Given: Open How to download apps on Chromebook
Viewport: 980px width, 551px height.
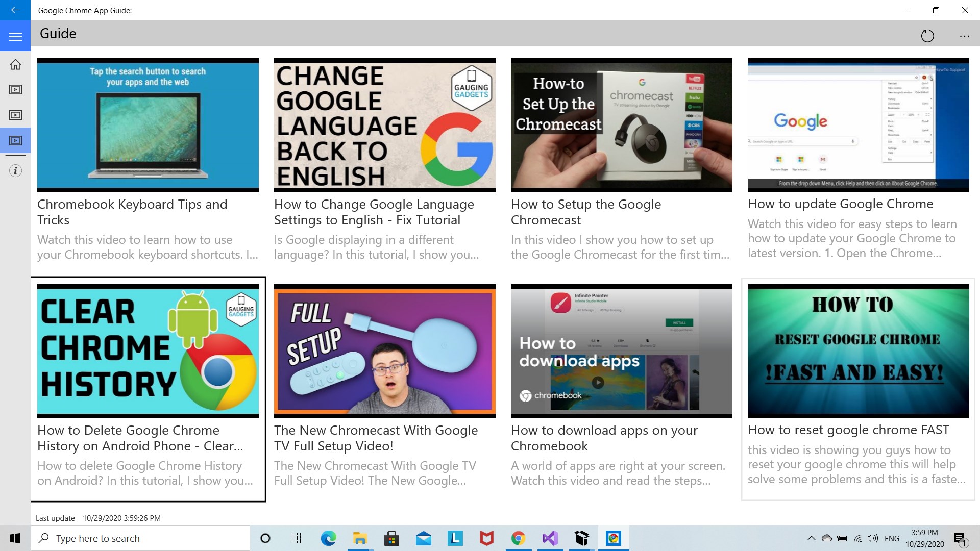Looking at the screenshot, I should coord(621,351).
